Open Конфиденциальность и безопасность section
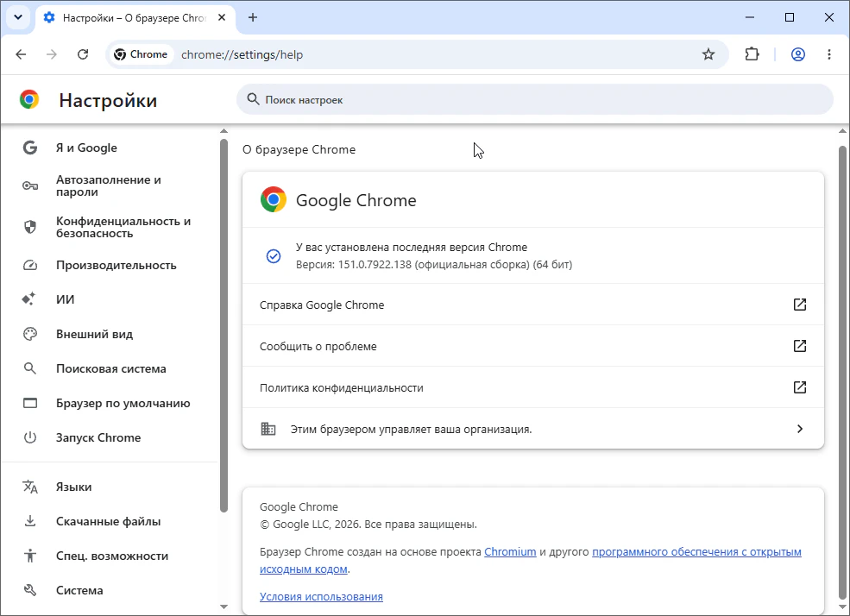This screenshot has height=616, width=850. pos(110,227)
